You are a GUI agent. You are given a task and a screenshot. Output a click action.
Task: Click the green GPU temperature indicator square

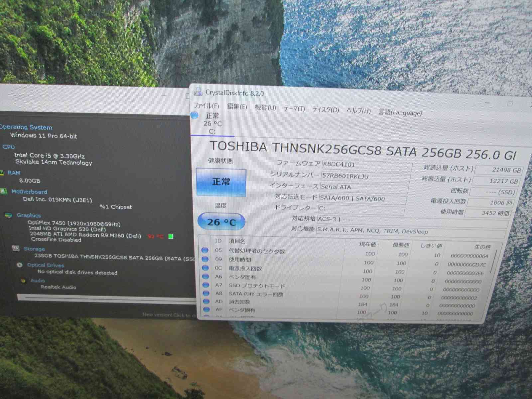pos(171,236)
